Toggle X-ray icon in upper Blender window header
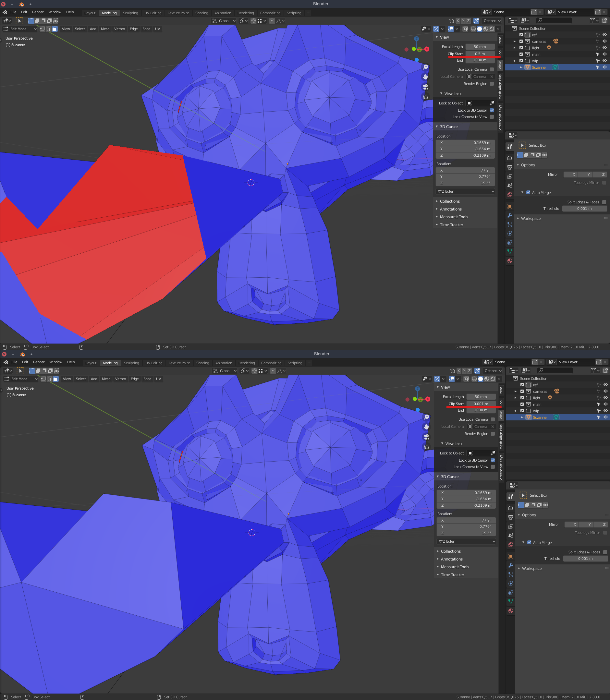This screenshot has height=700, width=610. 465,29
